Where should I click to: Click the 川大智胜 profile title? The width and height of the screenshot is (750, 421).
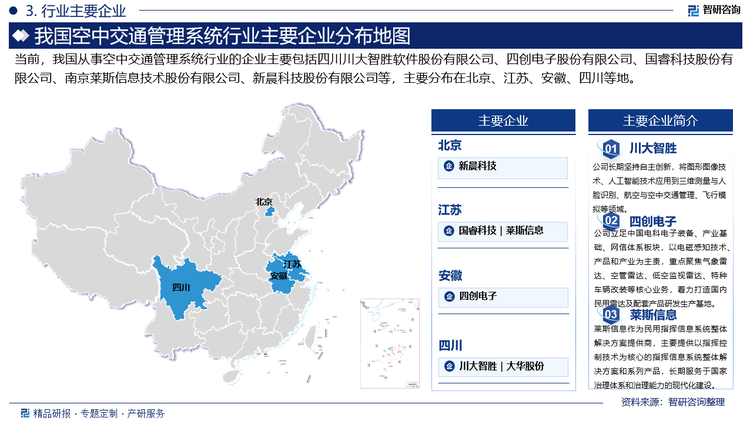tap(652, 148)
